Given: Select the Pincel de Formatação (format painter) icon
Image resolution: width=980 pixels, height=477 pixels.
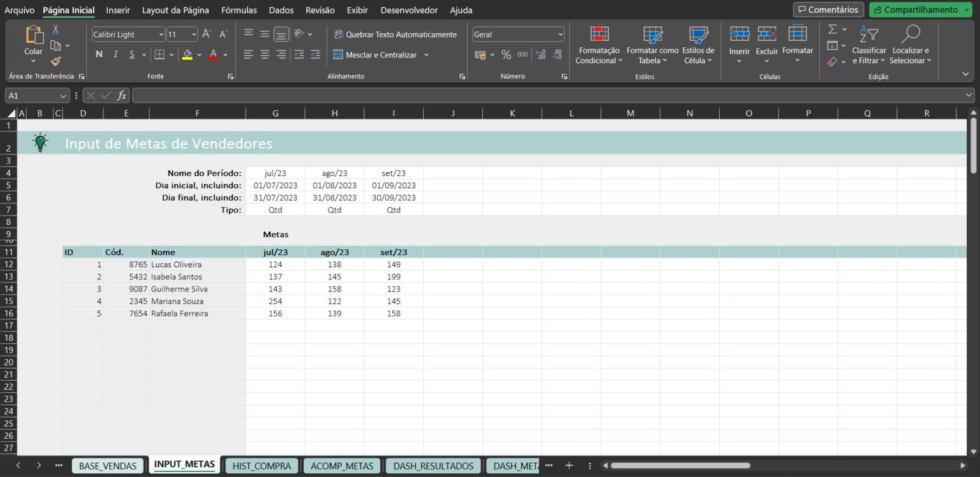Looking at the screenshot, I should point(55,62).
